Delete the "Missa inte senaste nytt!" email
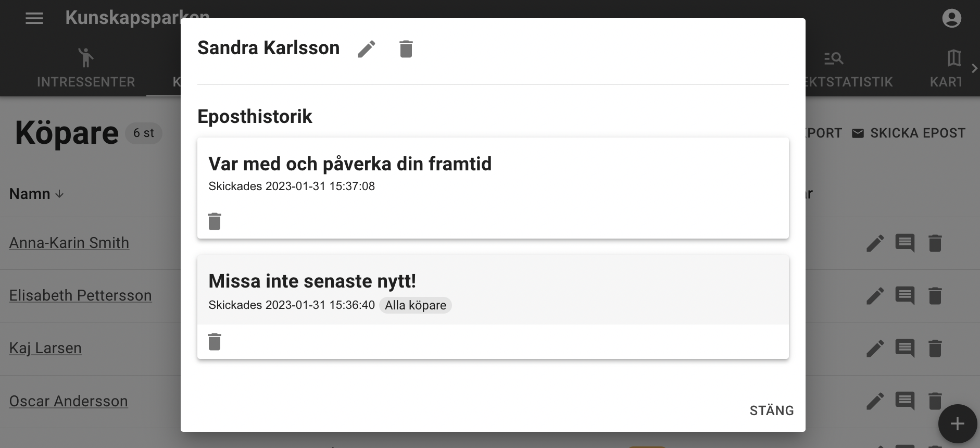 (214, 341)
